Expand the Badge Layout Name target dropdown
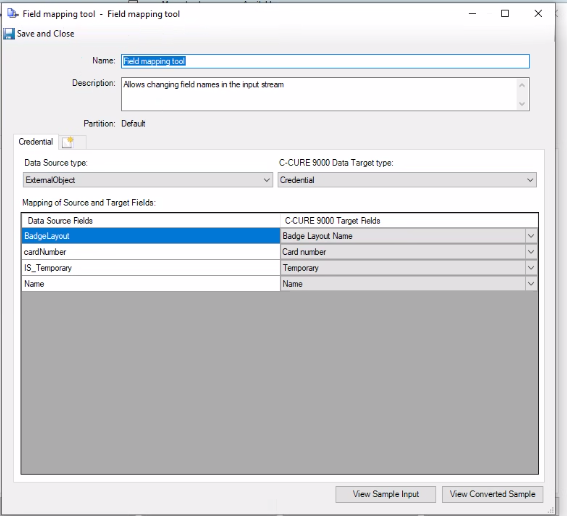The height and width of the screenshot is (516, 567). 531,236
